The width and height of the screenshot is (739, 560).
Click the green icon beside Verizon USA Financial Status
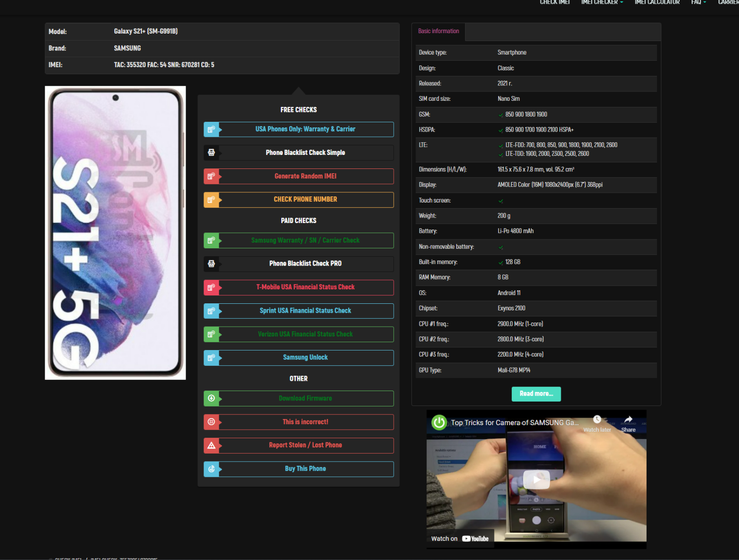211,334
